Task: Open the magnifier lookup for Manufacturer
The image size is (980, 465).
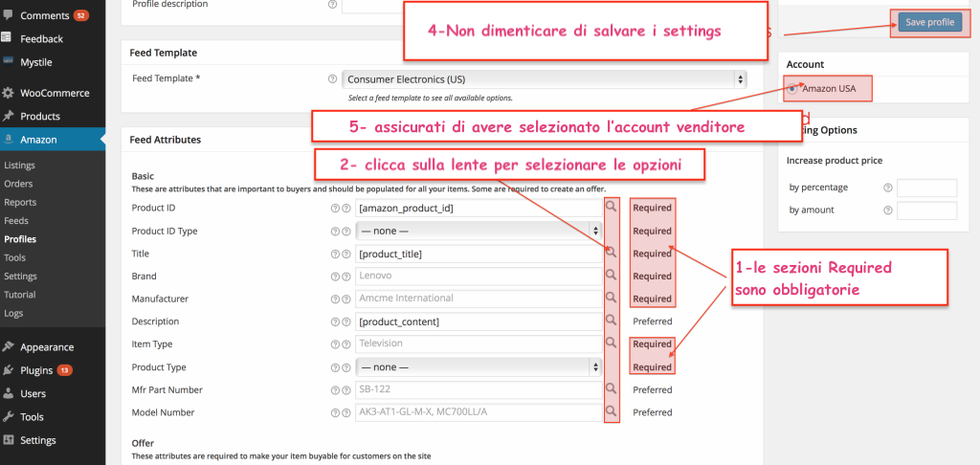Action: tap(612, 298)
